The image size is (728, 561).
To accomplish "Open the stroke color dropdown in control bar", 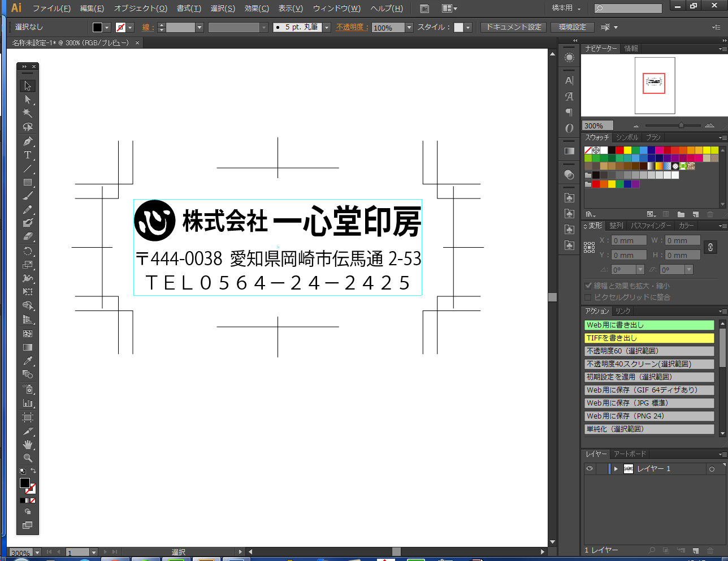I will coord(130,27).
